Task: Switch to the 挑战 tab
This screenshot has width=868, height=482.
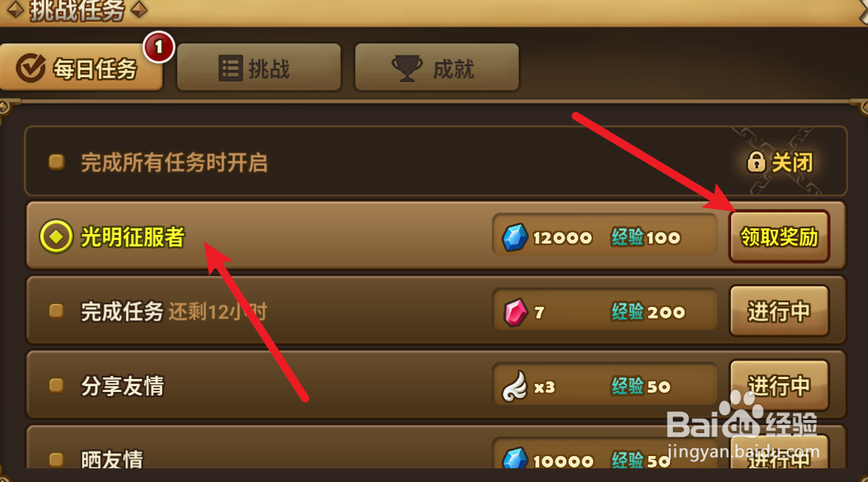Action: [258, 68]
